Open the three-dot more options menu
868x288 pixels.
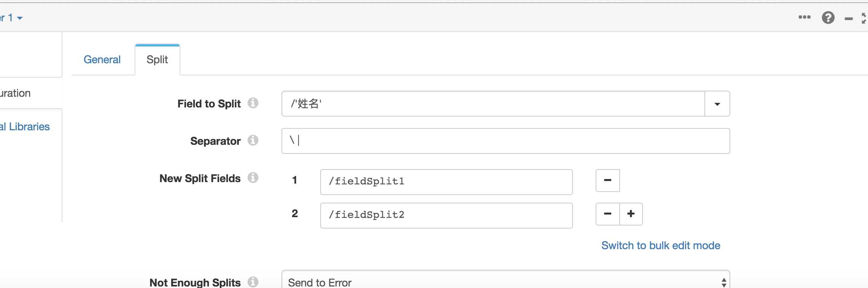pos(804,17)
